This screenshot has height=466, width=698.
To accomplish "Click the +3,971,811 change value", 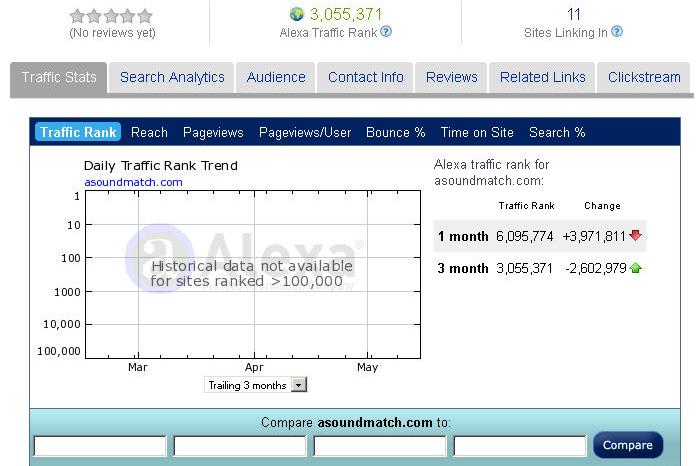I will [594, 236].
